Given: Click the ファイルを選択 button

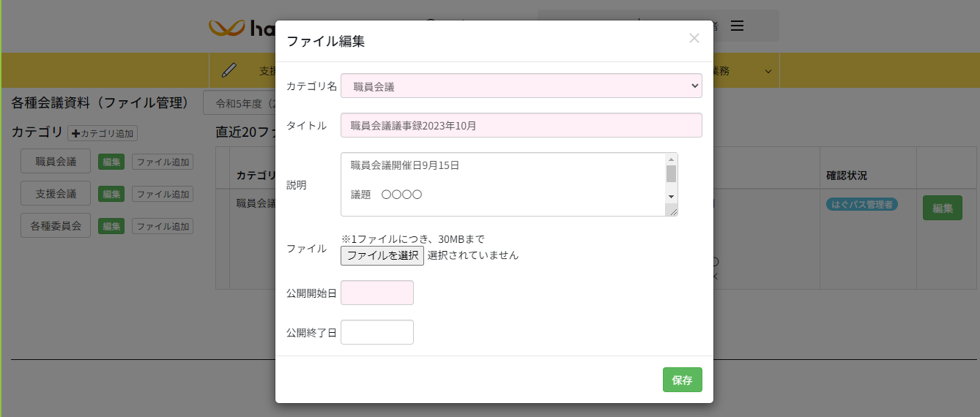Looking at the screenshot, I should coord(382,255).
